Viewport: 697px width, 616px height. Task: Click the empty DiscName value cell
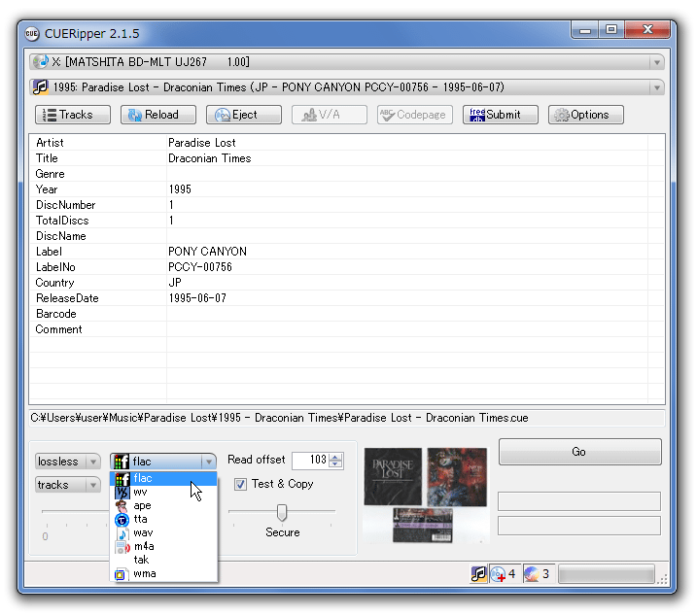(x=407, y=236)
